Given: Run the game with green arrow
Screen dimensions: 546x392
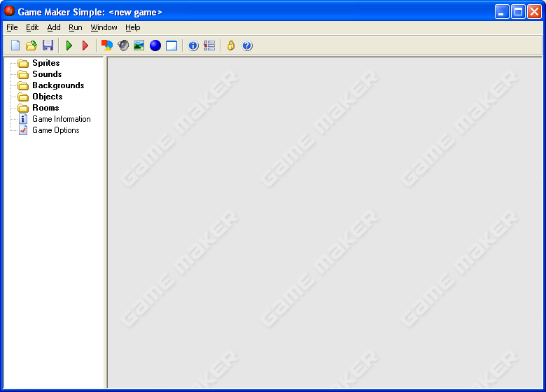Looking at the screenshot, I should (x=69, y=45).
